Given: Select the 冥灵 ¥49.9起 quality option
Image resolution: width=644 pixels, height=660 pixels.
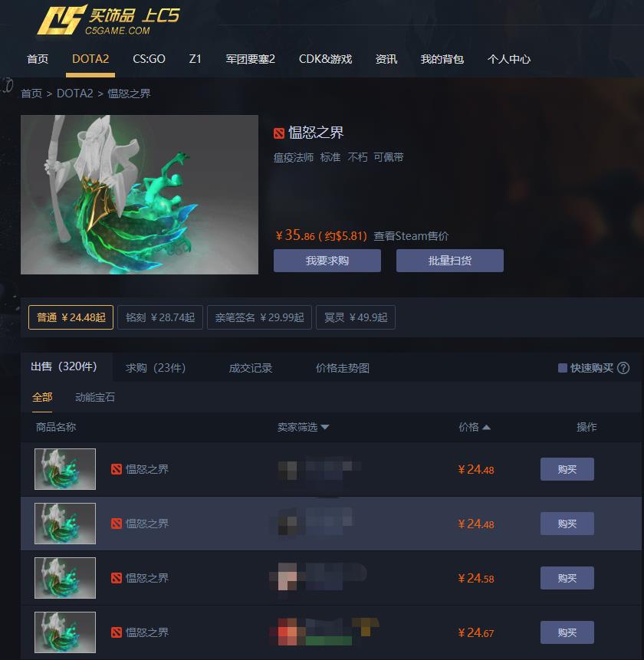Looking at the screenshot, I should (356, 317).
